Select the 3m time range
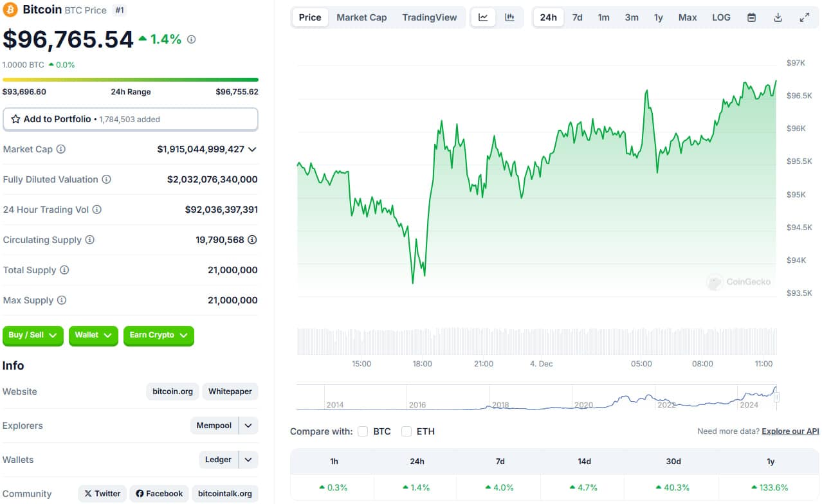 [632, 17]
